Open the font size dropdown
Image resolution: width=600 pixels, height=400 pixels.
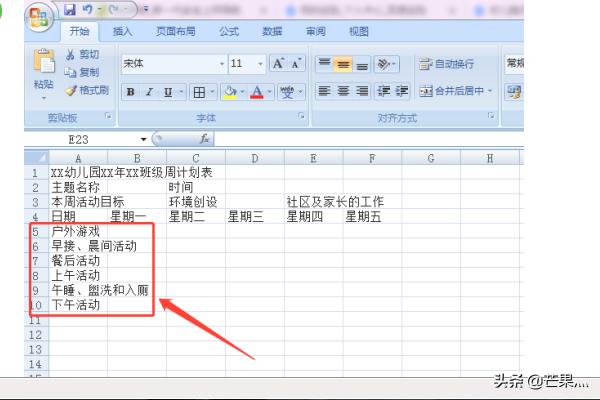[262, 63]
